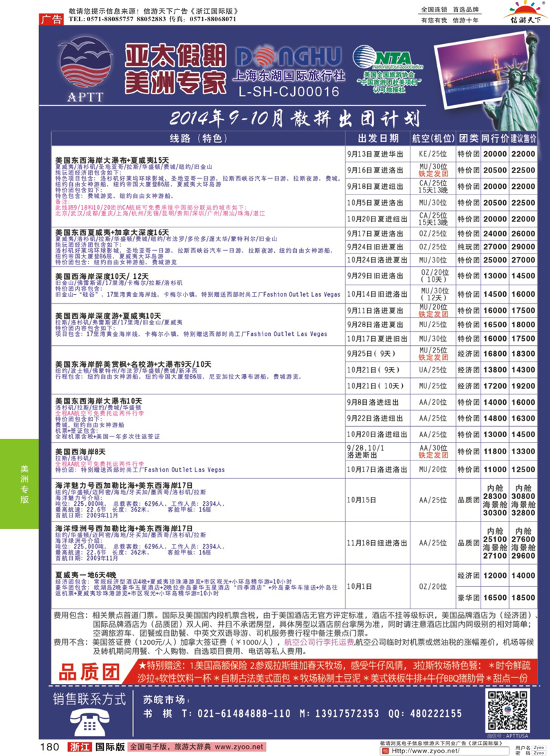Open the www.zyoo.net link at bottom

point(239,747)
